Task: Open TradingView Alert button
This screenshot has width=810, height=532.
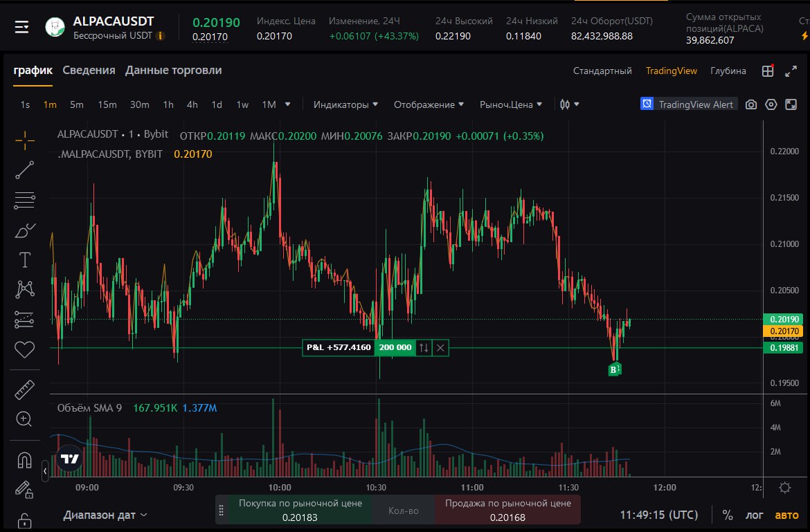Action: pos(689,104)
